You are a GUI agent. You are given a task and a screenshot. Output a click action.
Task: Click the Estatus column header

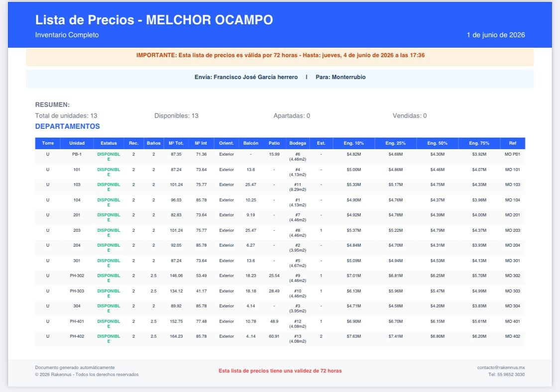(109, 143)
